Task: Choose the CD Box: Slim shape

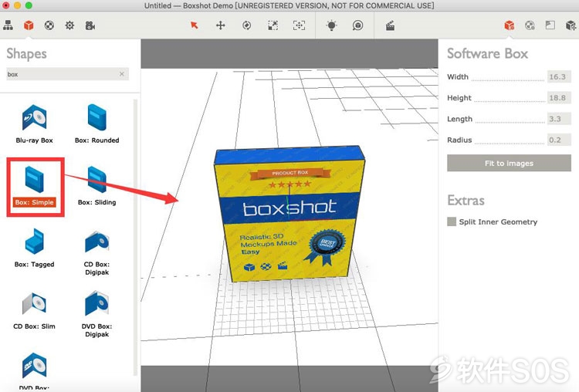Action: tap(34, 311)
